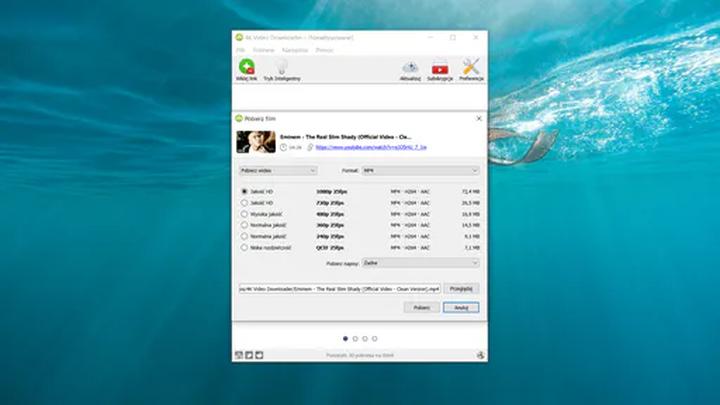
Task: Expand the Pobierz wideo dropdown
Action: 277,171
